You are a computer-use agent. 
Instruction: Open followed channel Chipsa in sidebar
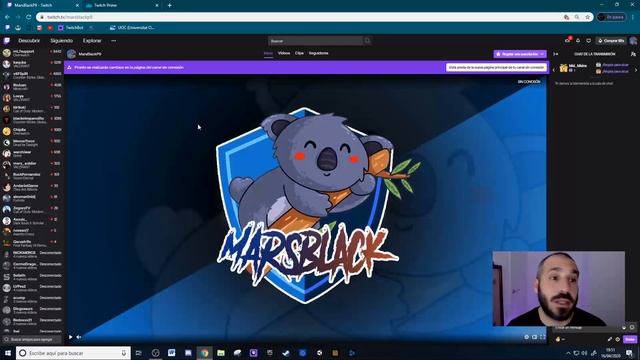click(x=32, y=131)
